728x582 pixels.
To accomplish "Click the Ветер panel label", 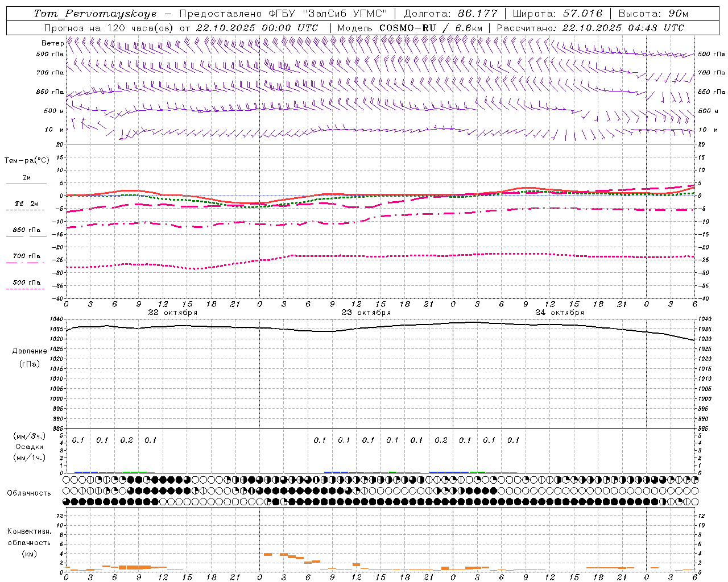I will click(52, 43).
